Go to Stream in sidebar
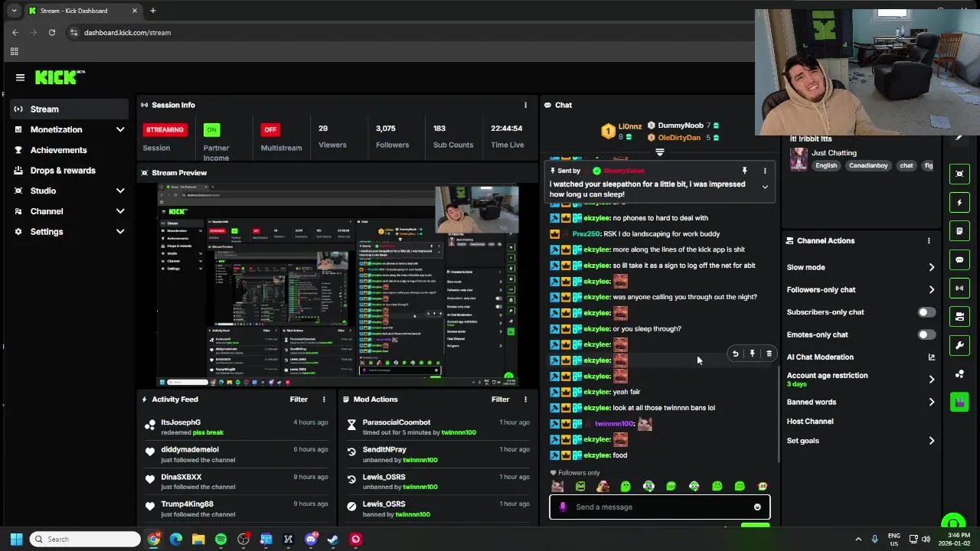Viewport: 980px width, 551px height. click(70, 109)
